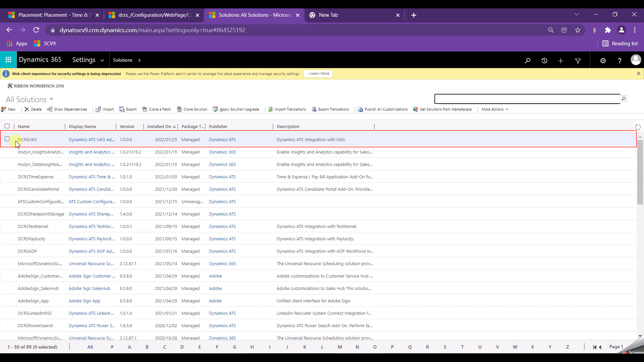The image size is (644, 362).
Task: Bookmark this page with star icon
Action: pyautogui.click(x=578, y=30)
